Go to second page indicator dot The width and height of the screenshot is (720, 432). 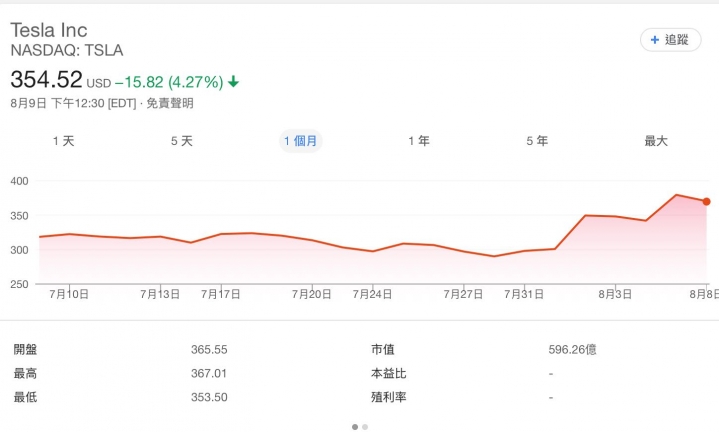point(365,427)
